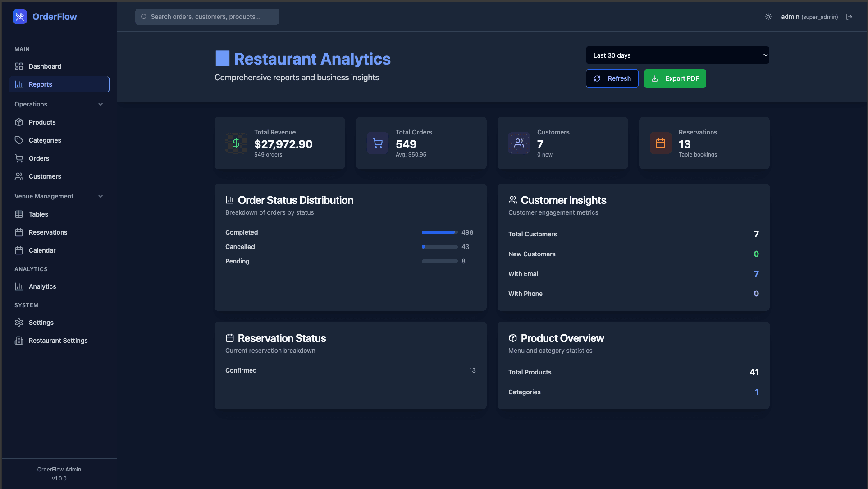The image size is (868, 489).
Task: Click the Completed orders progress bar
Action: click(439, 232)
